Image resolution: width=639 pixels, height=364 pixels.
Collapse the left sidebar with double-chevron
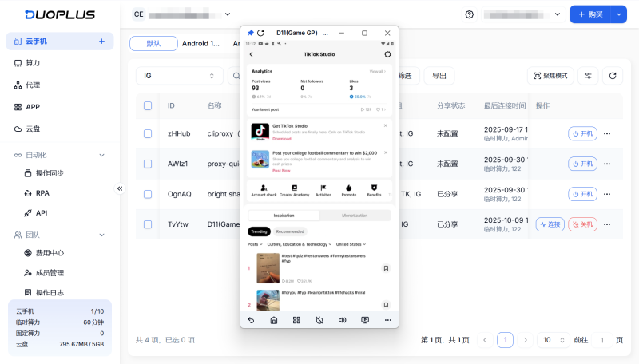(121, 188)
